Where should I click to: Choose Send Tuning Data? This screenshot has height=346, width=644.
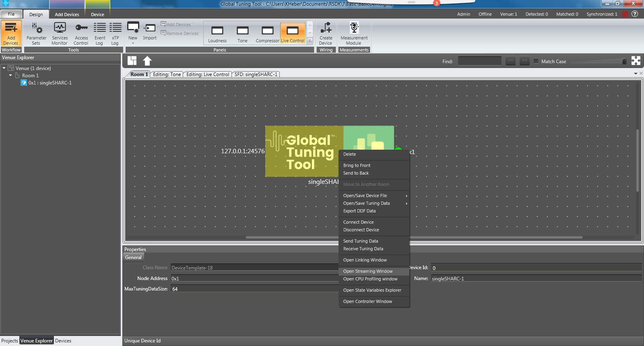tap(374, 241)
